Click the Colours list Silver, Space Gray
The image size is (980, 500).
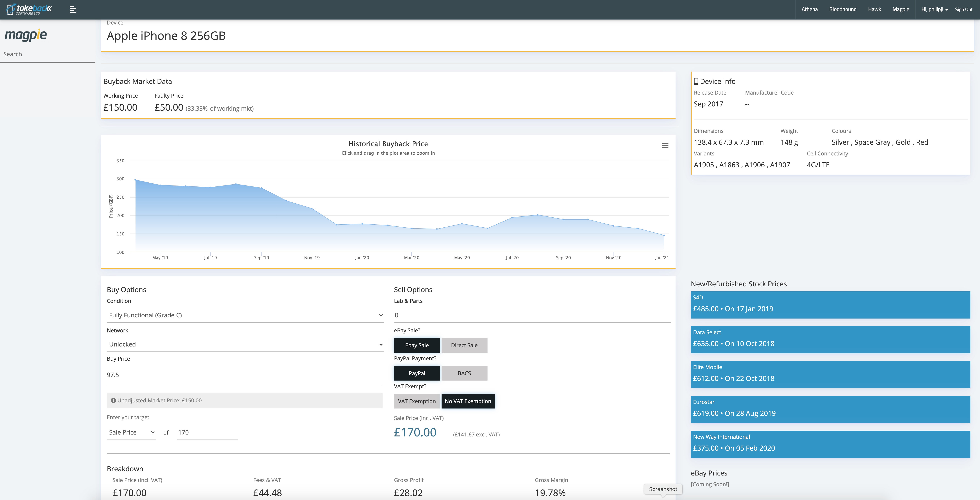tap(879, 142)
